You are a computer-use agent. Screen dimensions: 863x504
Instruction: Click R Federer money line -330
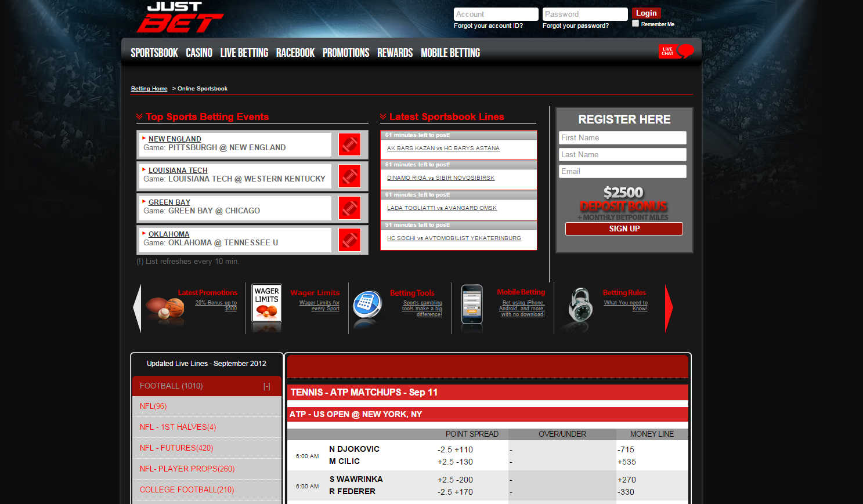point(626,492)
